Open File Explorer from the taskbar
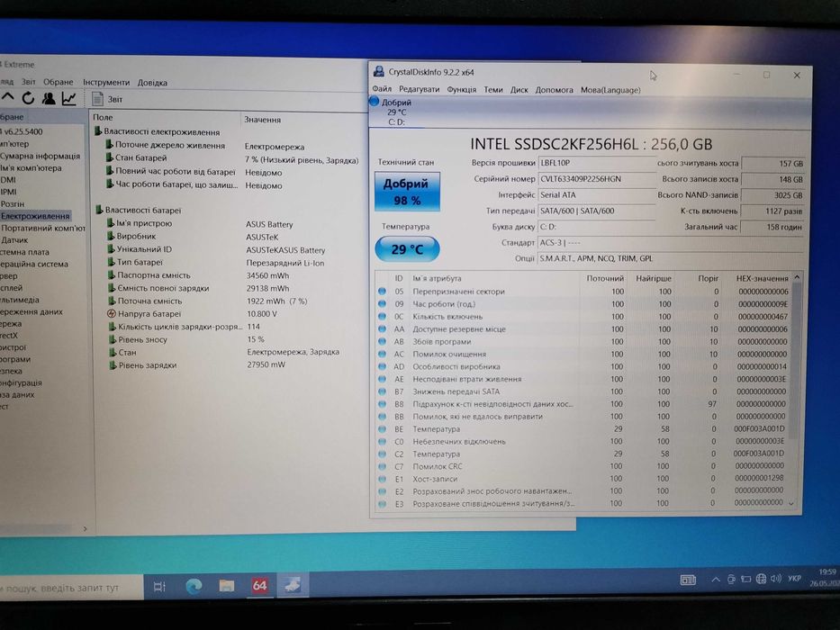Viewport: 840px width, 630px height. [x=227, y=586]
